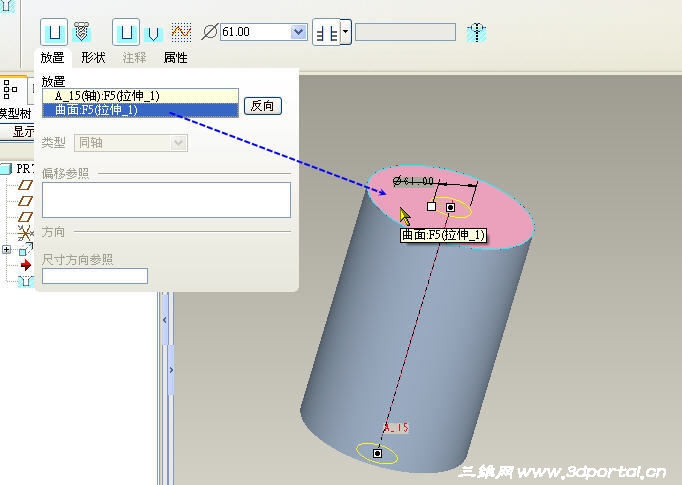This screenshot has width=682, height=485.
Task: Click the empty depth value field
Action: point(405,32)
